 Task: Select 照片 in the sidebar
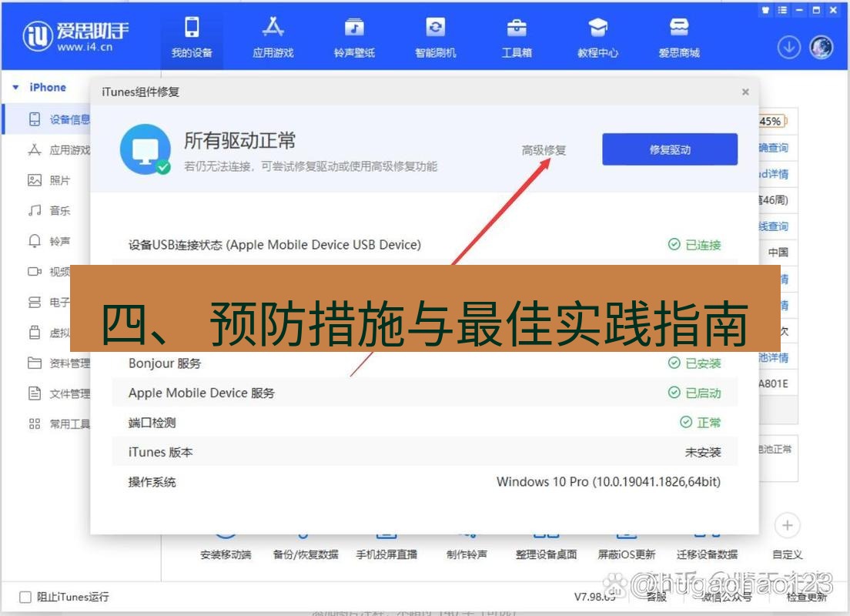(59, 179)
